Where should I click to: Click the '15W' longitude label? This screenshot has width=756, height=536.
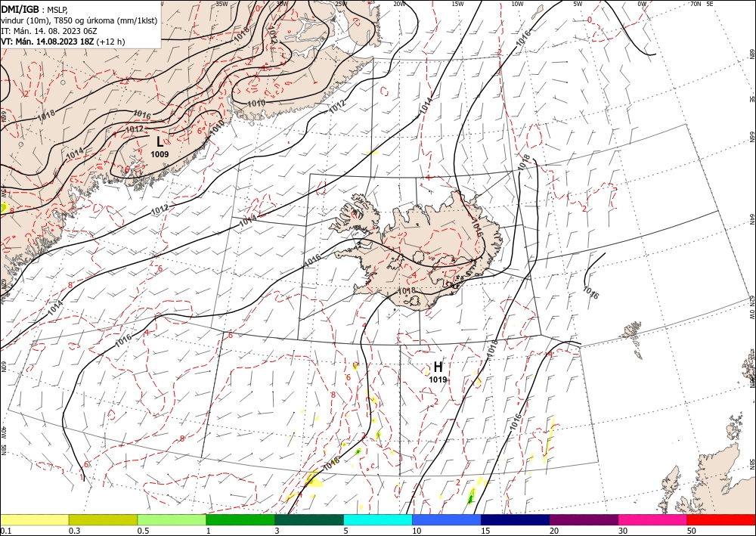[458, 4]
